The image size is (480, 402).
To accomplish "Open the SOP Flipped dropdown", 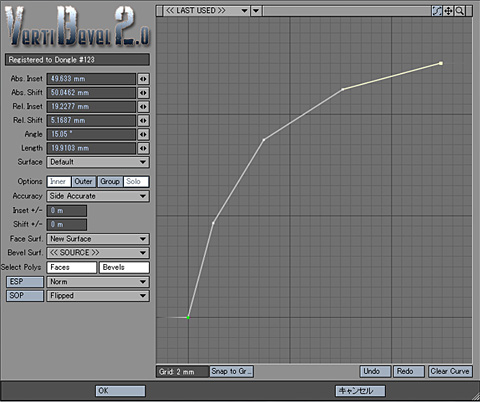I will tap(98, 296).
